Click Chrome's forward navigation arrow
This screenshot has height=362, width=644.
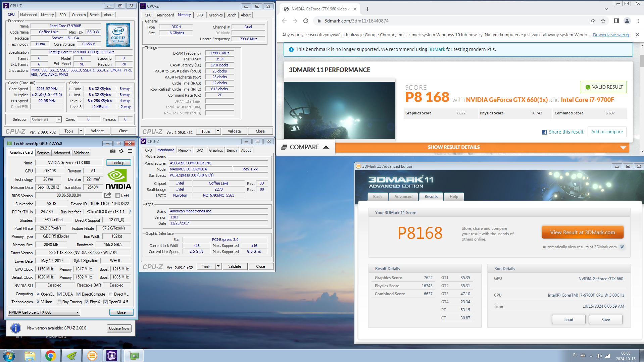coord(295,21)
